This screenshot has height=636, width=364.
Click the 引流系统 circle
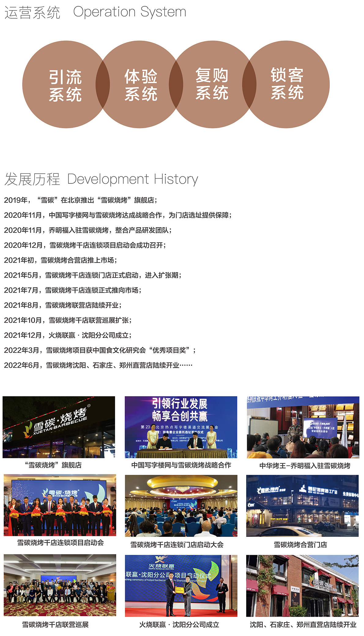[66, 84]
